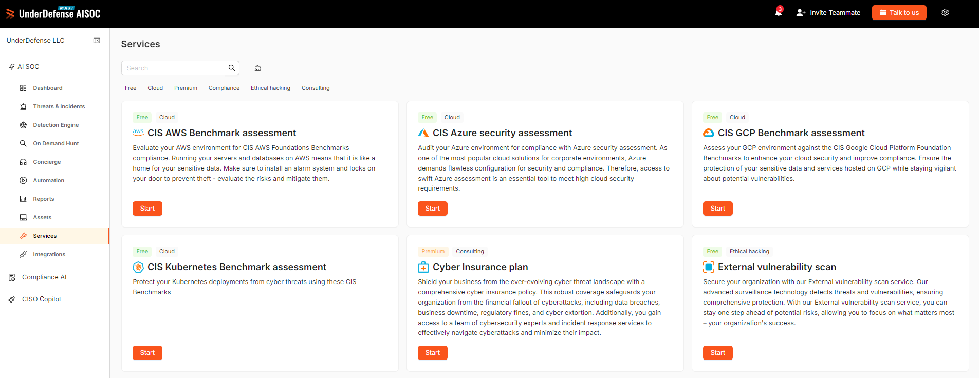Image resolution: width=980 pixels, height=378 pixels.
Task: Click Premium tag on Cyber Insurance card
Action: click(x=433, y=251)
